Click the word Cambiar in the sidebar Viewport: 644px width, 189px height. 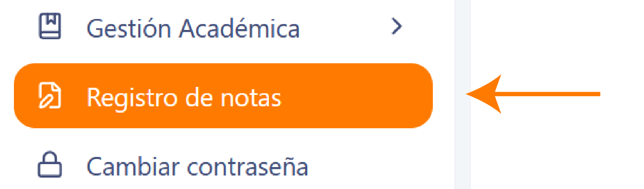click(133, 166)
